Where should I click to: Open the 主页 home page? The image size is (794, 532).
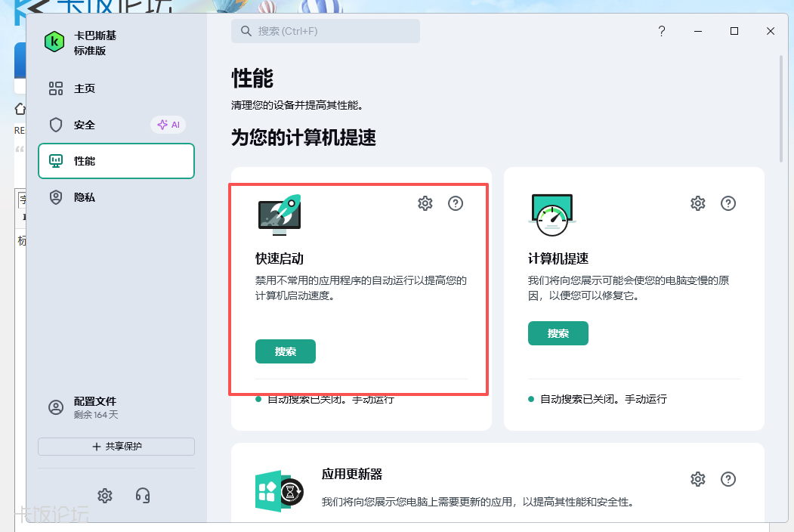click(x=116, y=88)
